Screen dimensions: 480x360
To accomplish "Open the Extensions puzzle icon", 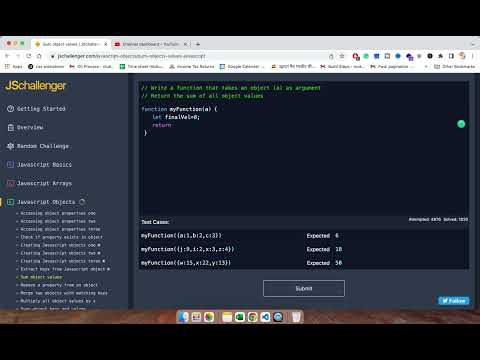I will [x=441, y=56].
